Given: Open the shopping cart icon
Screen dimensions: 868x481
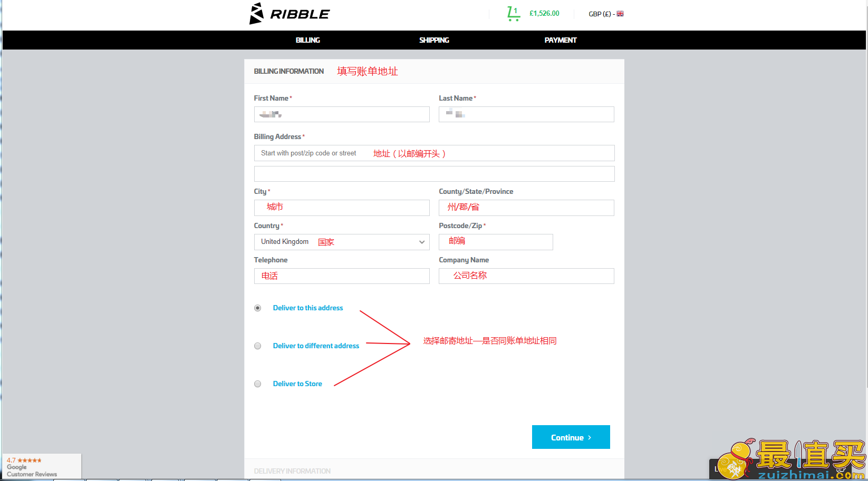Looking at the screenshot, I should click(x=513, y=14).
